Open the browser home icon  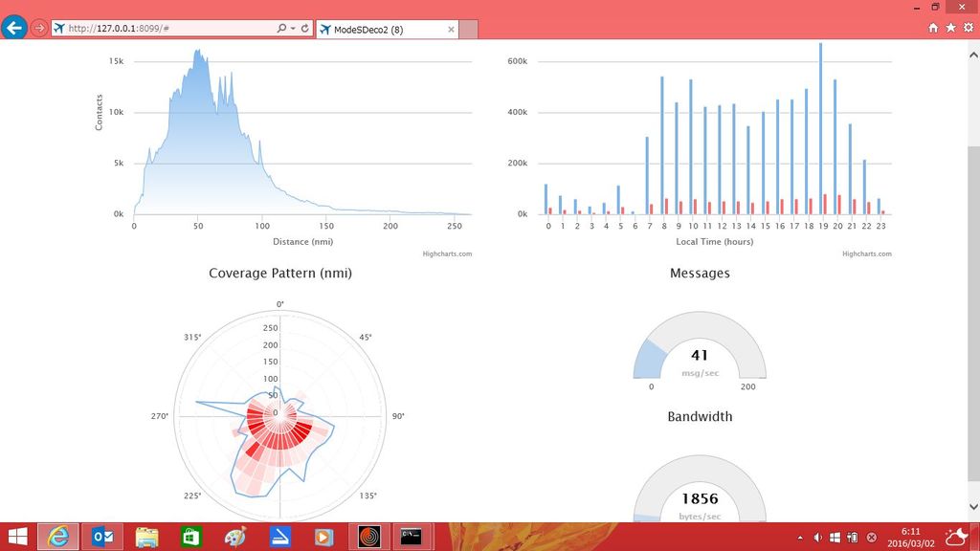(933, 28)
